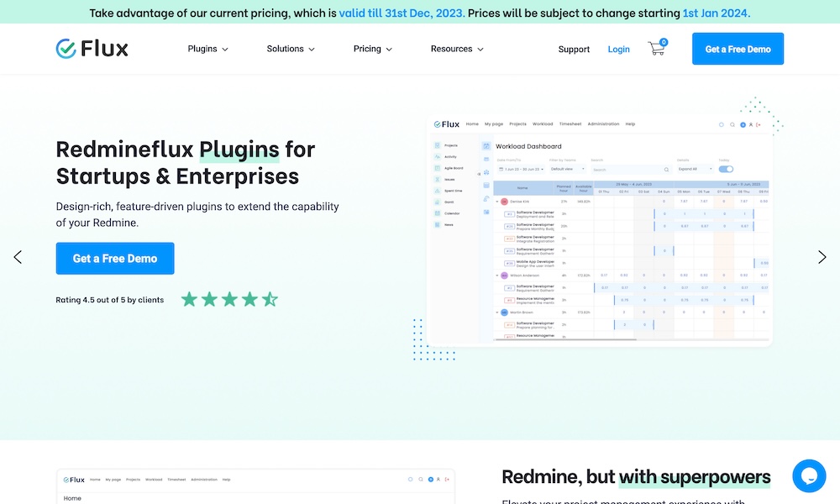This screenshot has width=840, height=504.
Task: Toggle the Today switch in dashboard preview
Action: pyautogui.click(x=726, y=169)
